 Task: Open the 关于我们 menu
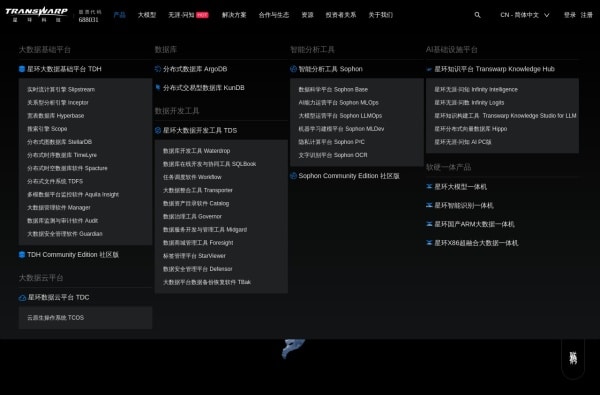[x=380, y=15]
